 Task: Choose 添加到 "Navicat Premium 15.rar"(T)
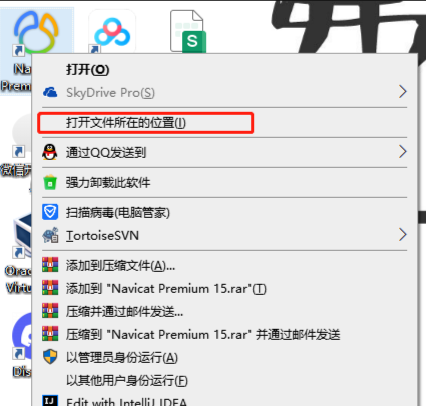166,289
